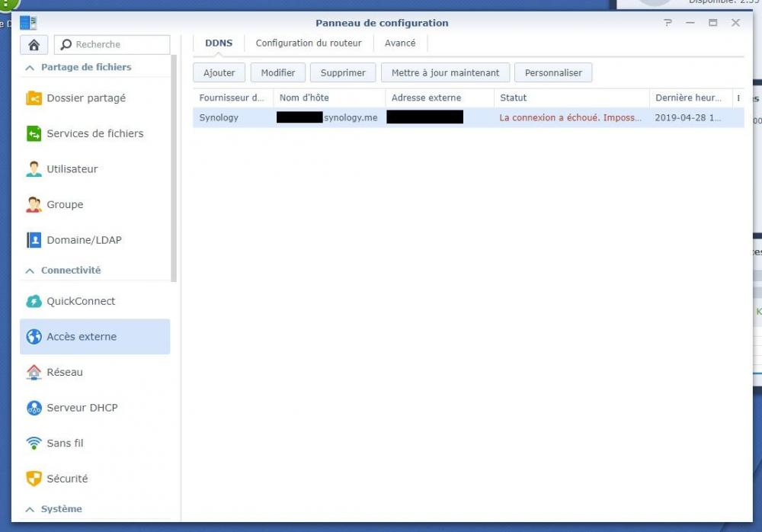The height and width of the screenshot is (532, 762).
Task: Open the Sécurité shield icon
Action: pyautogui.click(x=34, y=479)
